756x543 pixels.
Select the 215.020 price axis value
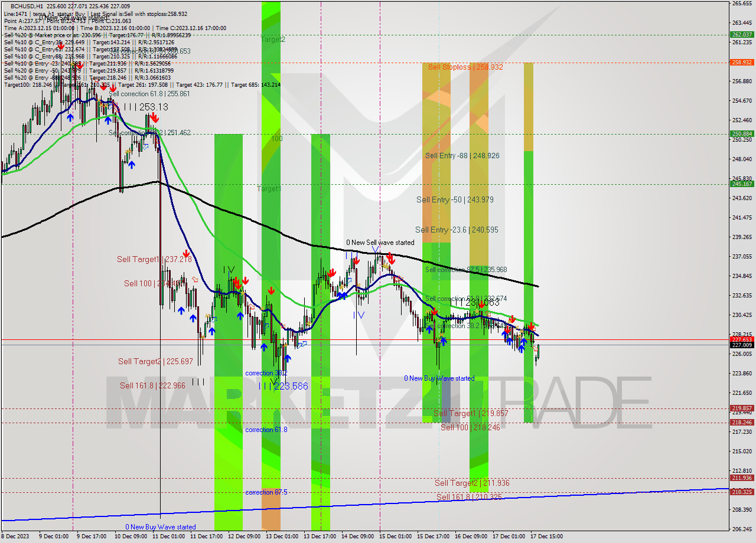(x=742, y=452)
